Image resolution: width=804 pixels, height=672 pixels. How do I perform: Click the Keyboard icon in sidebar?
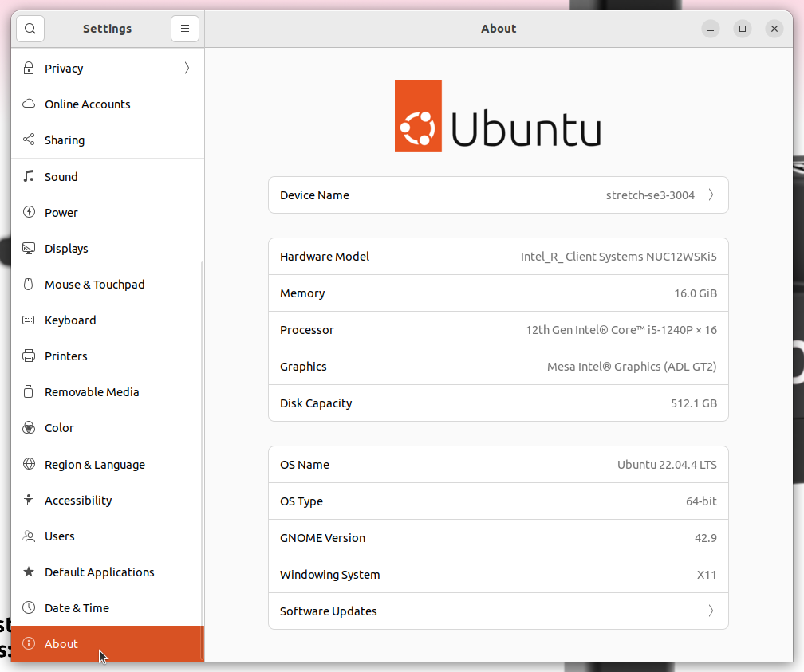pyautogui.click(x=29, y=320)
